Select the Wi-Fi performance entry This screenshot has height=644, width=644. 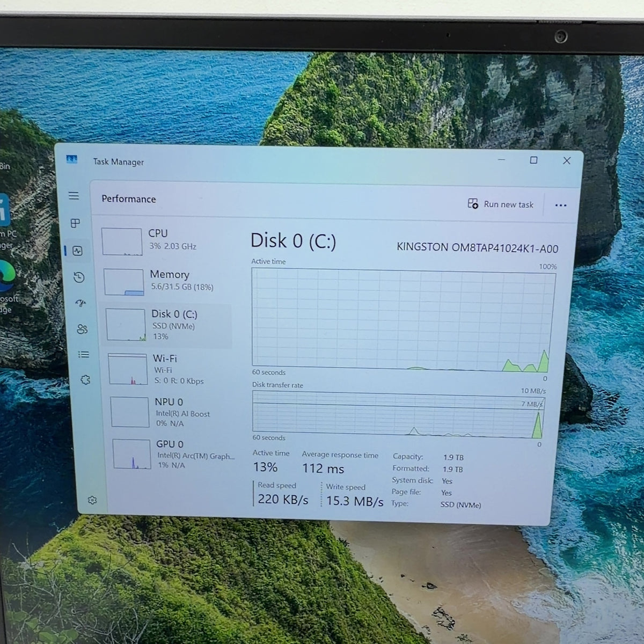(x=171, y=369)
